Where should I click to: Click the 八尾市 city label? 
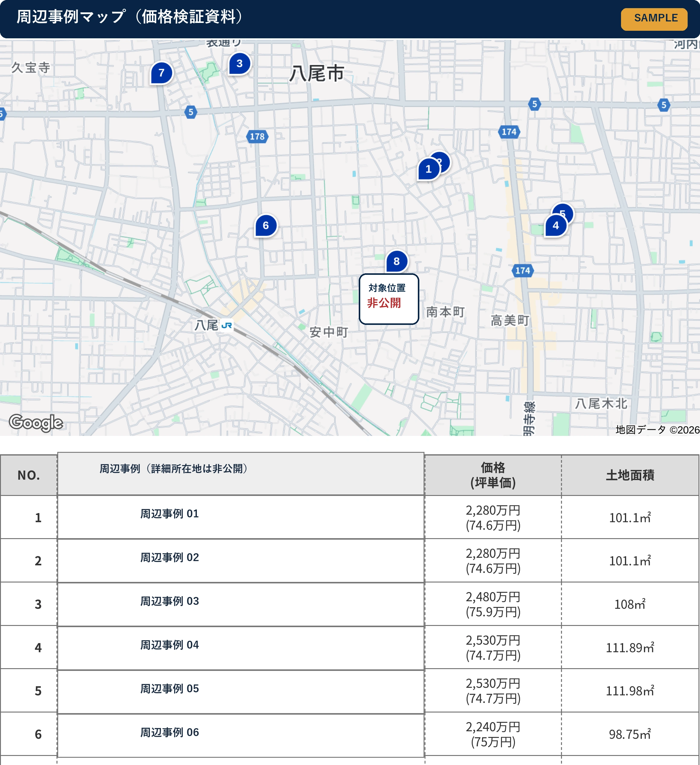click(317, 74)
